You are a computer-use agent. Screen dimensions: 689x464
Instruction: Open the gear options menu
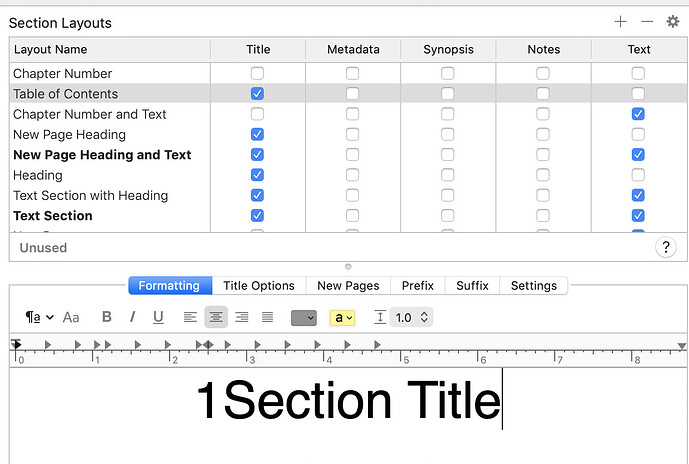tap(673, 22)
